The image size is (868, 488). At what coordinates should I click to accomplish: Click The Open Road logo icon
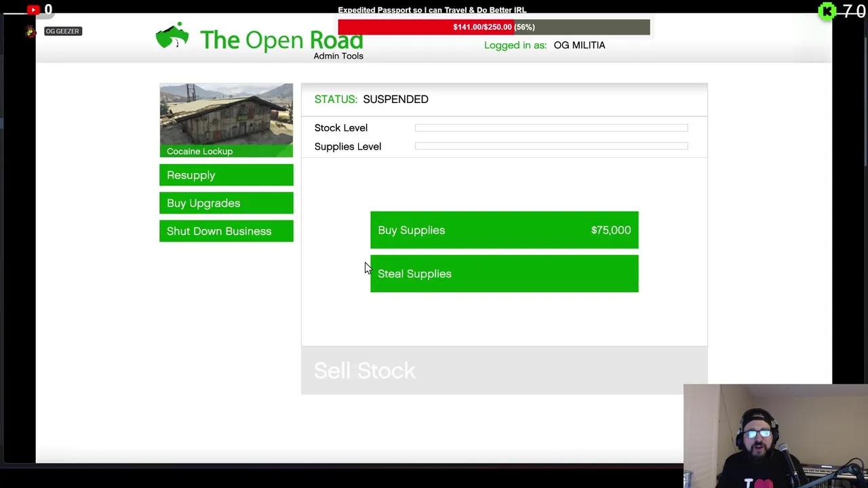(172, 36)
